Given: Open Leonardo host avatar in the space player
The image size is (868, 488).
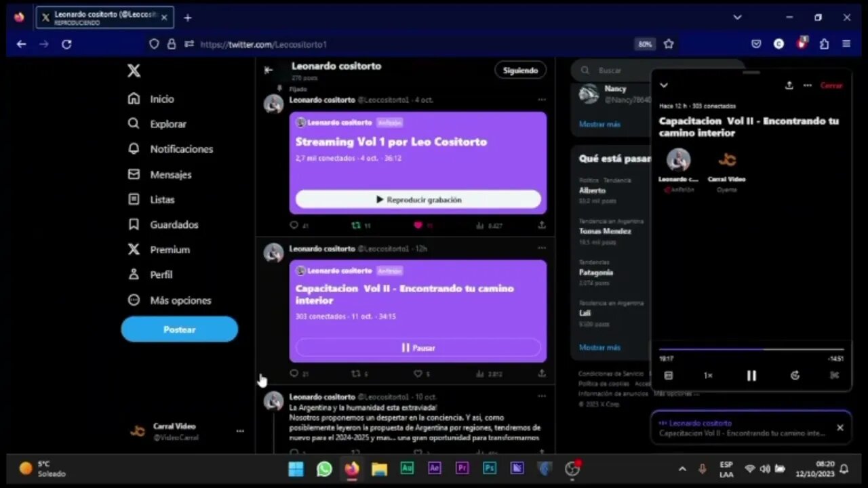Looking at the screenshot, I should tap(678, 160).
